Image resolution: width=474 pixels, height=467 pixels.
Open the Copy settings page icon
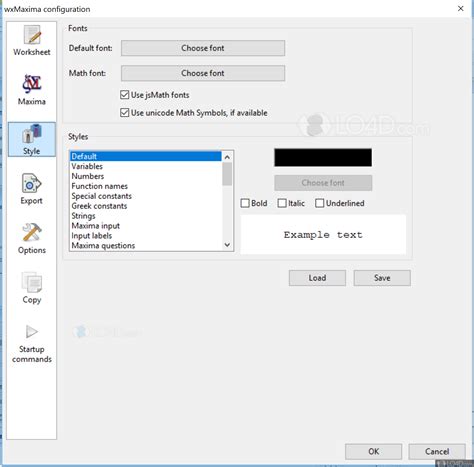(x=32, y=282)
